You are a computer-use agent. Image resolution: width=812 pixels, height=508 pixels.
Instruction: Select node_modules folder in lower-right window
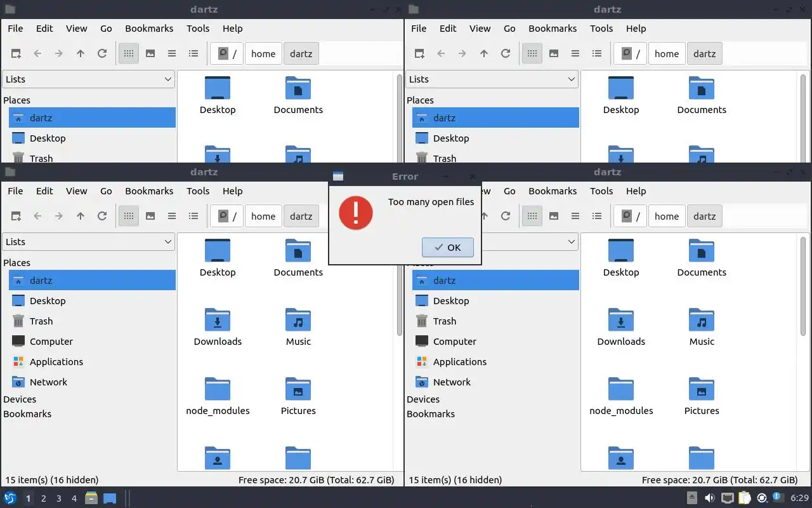coord(621,397)
